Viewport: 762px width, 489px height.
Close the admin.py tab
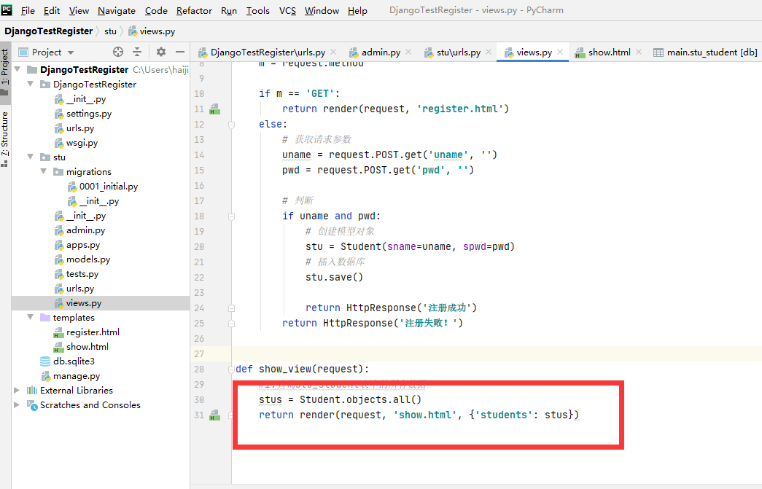pos(408,52)
